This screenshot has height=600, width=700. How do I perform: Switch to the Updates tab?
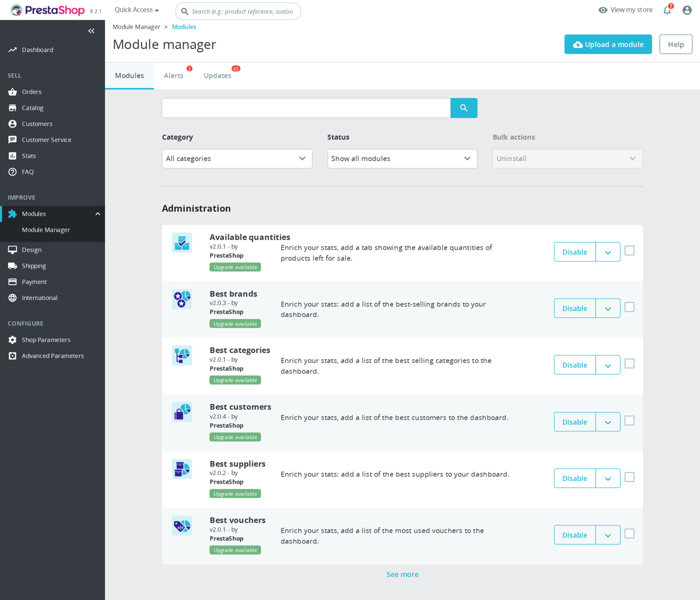coord(218,76)
